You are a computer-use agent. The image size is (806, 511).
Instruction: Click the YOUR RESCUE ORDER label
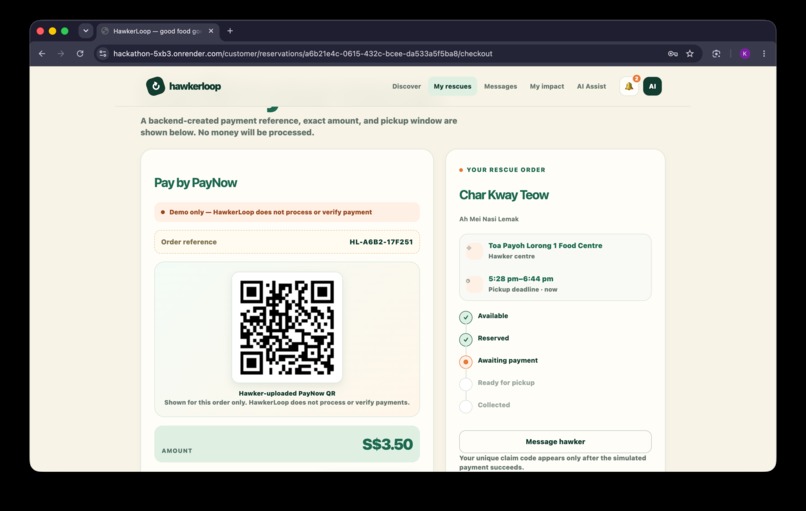click(506, 170)
